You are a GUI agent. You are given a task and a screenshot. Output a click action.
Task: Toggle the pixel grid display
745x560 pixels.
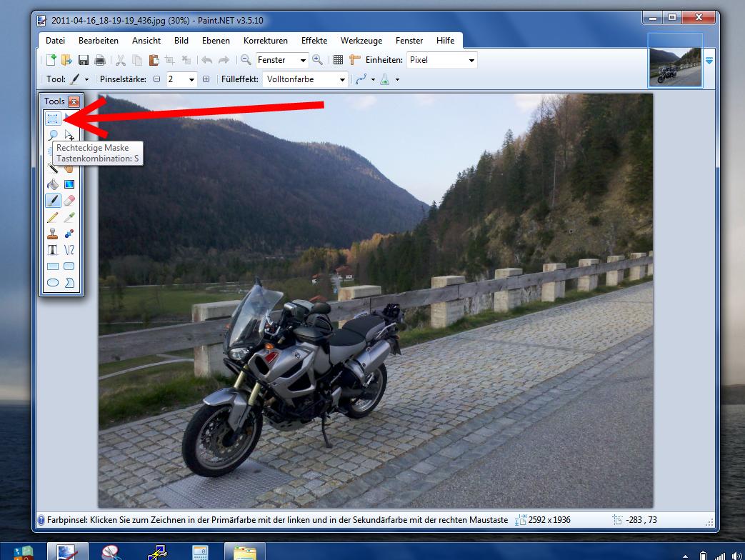click(x=338, y=60)
